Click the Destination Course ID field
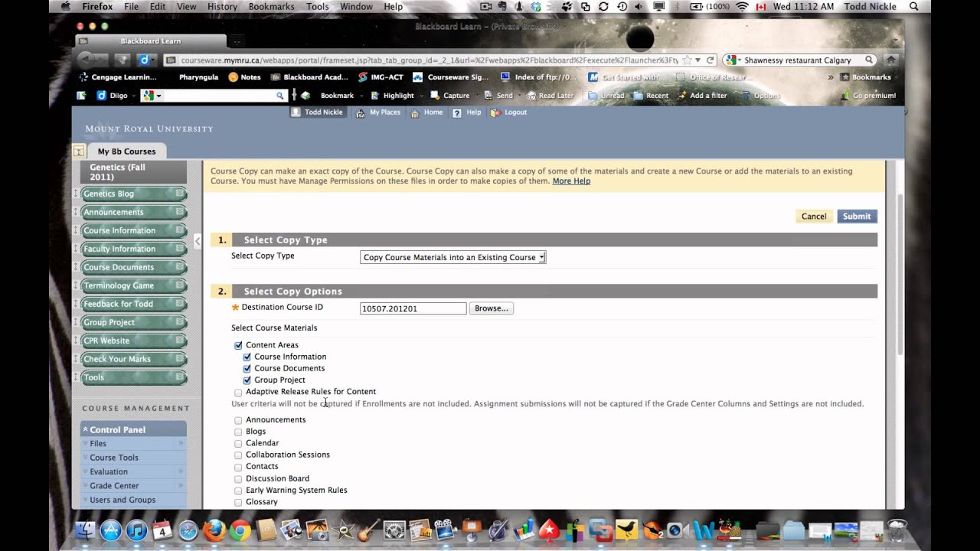Image resolution: width=980 pixels, height=551 pixels. pyautogui.click(x=413, y=308)
